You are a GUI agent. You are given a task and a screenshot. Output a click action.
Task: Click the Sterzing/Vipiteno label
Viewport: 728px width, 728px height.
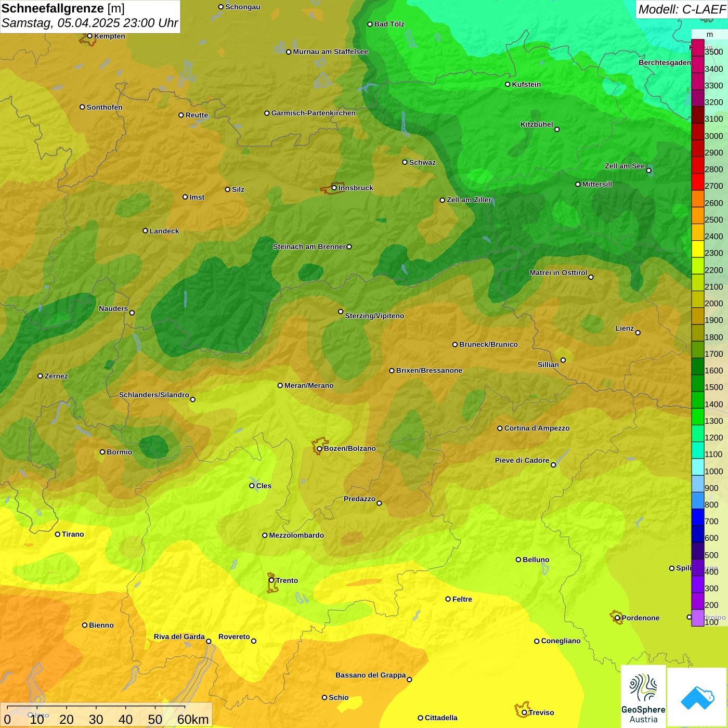(375, 316)
